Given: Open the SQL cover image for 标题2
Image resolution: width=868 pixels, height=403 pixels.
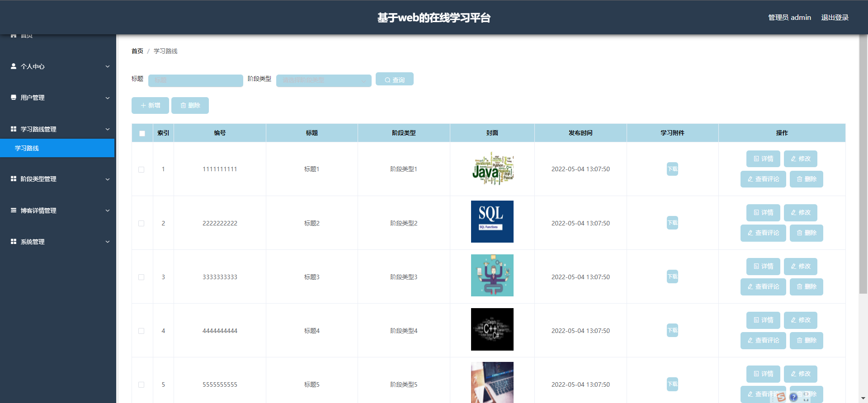Looking at the screenshot, I should [492, 221].
